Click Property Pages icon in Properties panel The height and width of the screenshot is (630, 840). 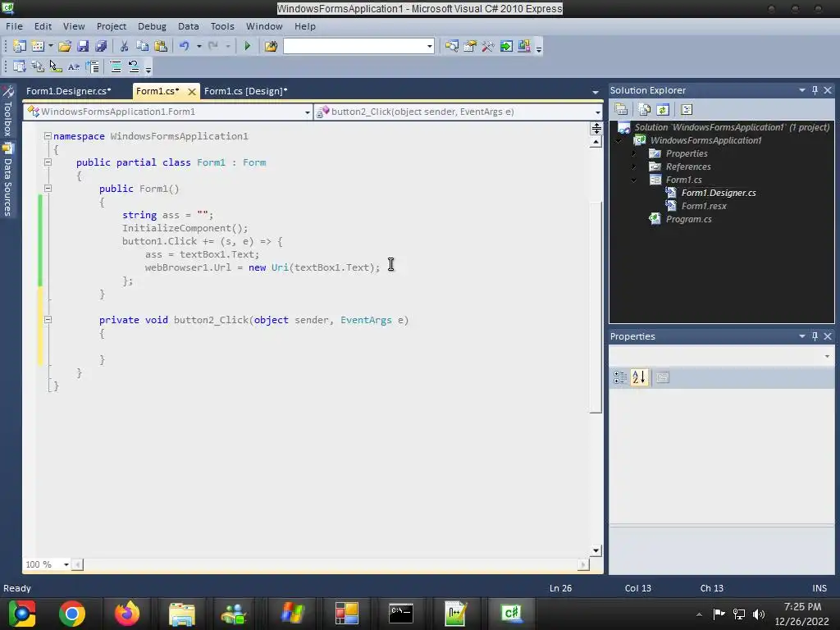663,377
